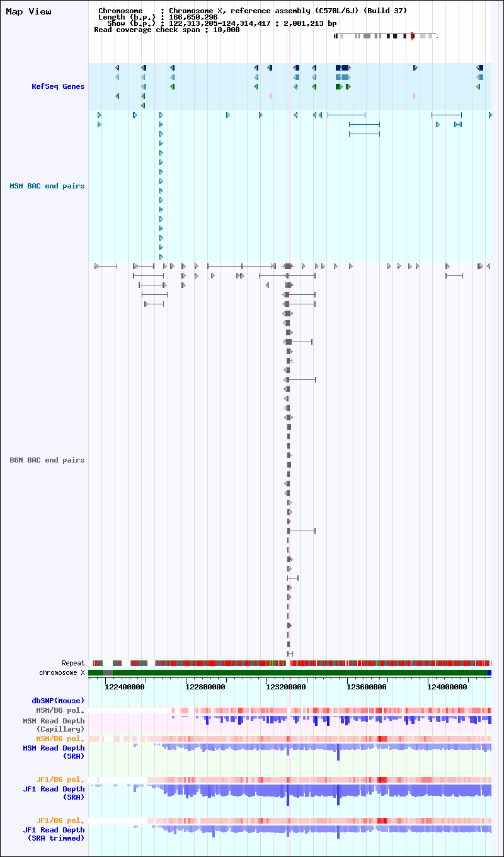Click the Map View title

[x=28, y=12]
